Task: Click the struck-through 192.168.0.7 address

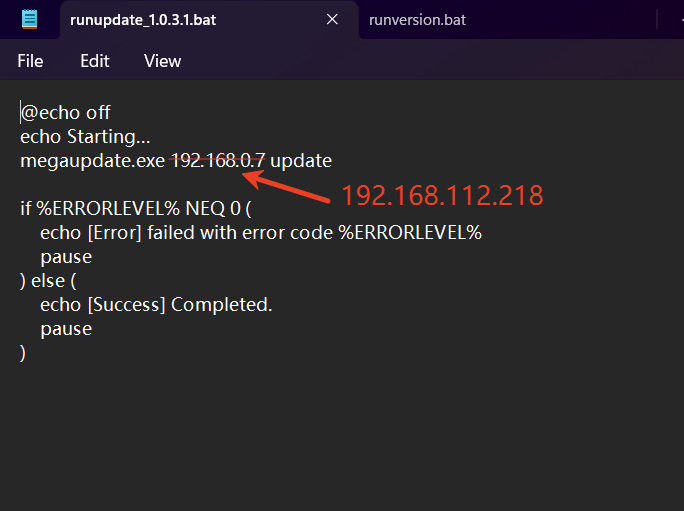Action: point(218,160)
